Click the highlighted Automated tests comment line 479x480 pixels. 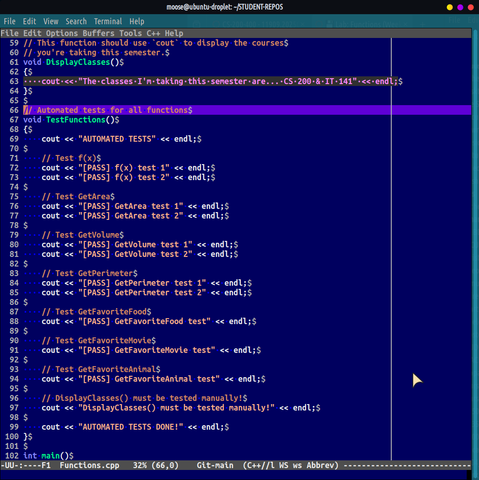pyautogui.click(x=247, y=110)
